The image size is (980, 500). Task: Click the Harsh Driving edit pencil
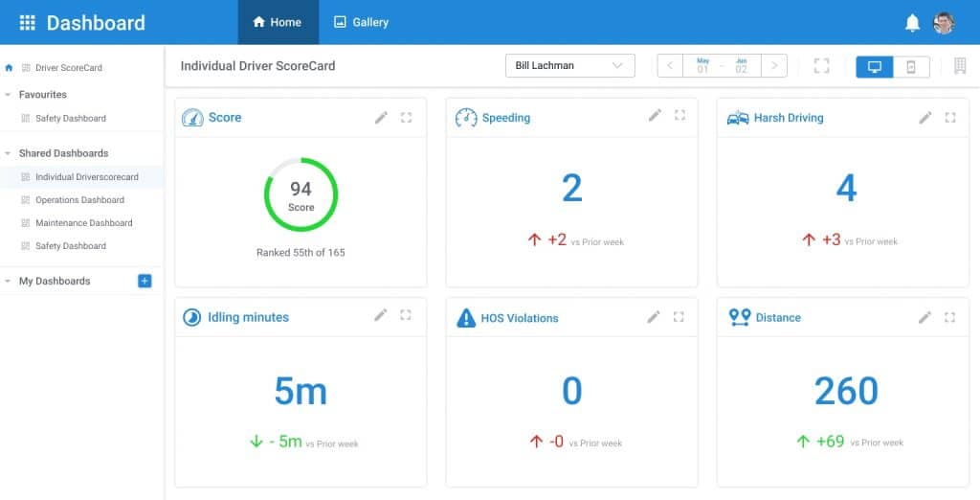[x=925, y=117]
